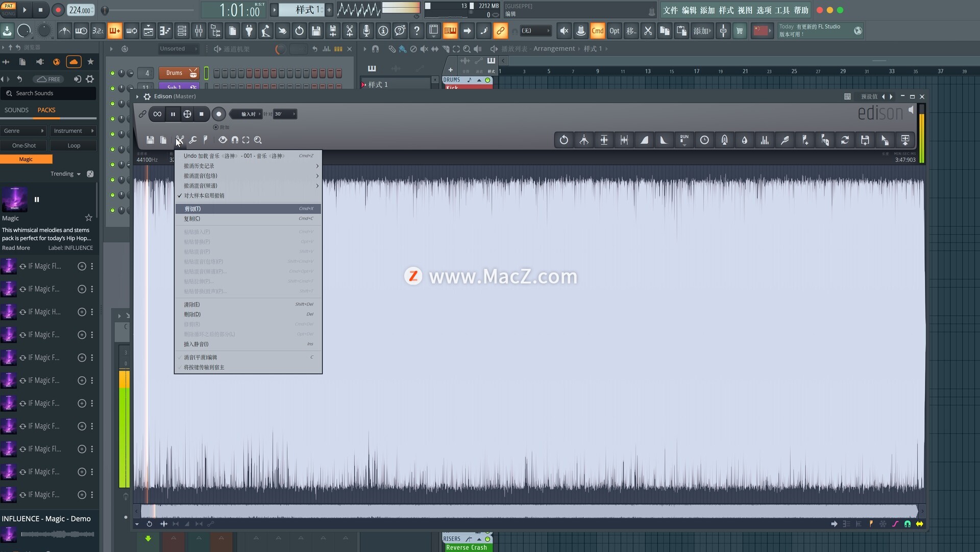Choose 删除(D) in the menu
The image size is (980, 552).
coord(248,314)
